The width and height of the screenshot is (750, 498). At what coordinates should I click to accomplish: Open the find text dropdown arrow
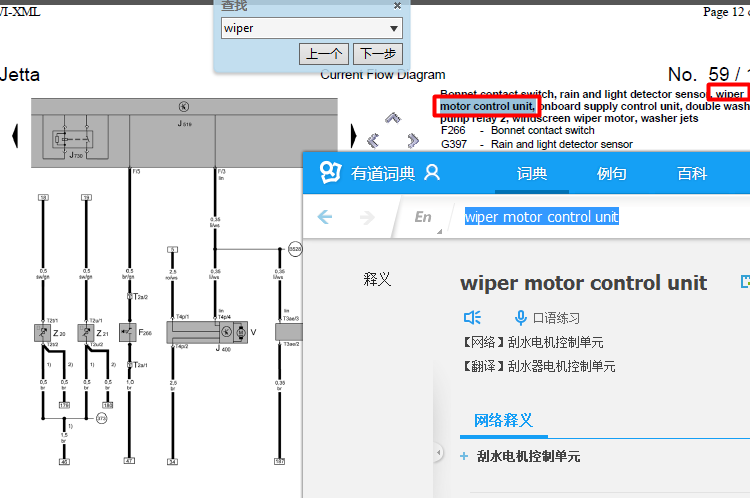coord(394,28)
